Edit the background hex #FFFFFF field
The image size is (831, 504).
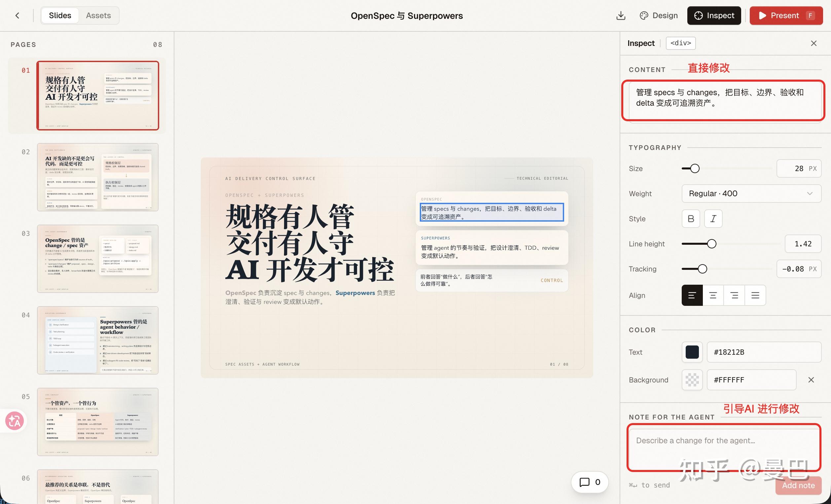(751, 380)
